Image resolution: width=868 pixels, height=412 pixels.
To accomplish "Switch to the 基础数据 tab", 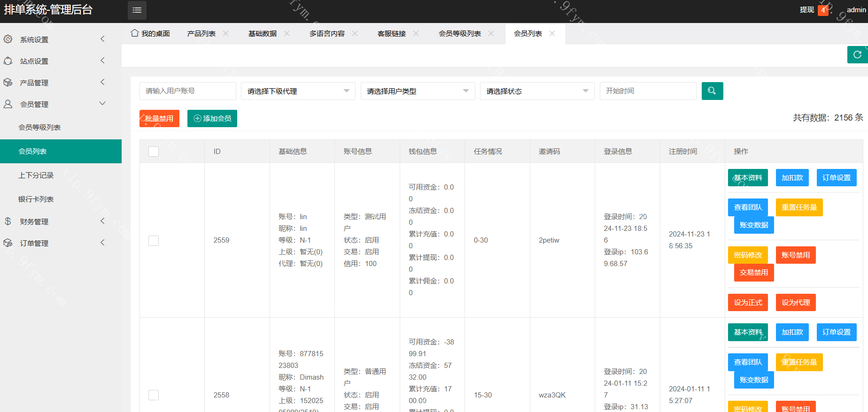I will (x=263, y=34).
